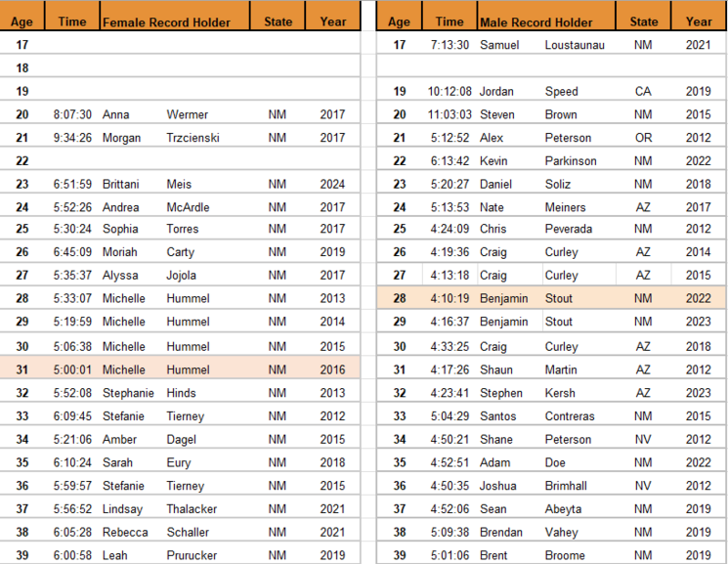This screenshot has height=564, width=728.
Task: Select the Parkinson last name cell
Action: (x=571, y=160)
